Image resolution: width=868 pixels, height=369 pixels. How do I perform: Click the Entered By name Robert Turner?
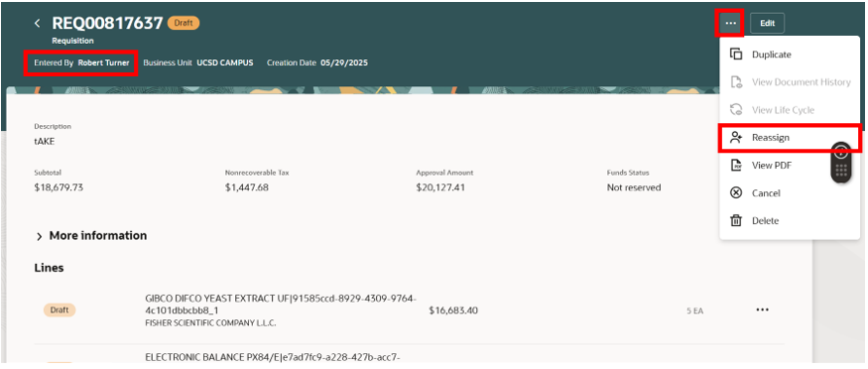tap(103, 63)
